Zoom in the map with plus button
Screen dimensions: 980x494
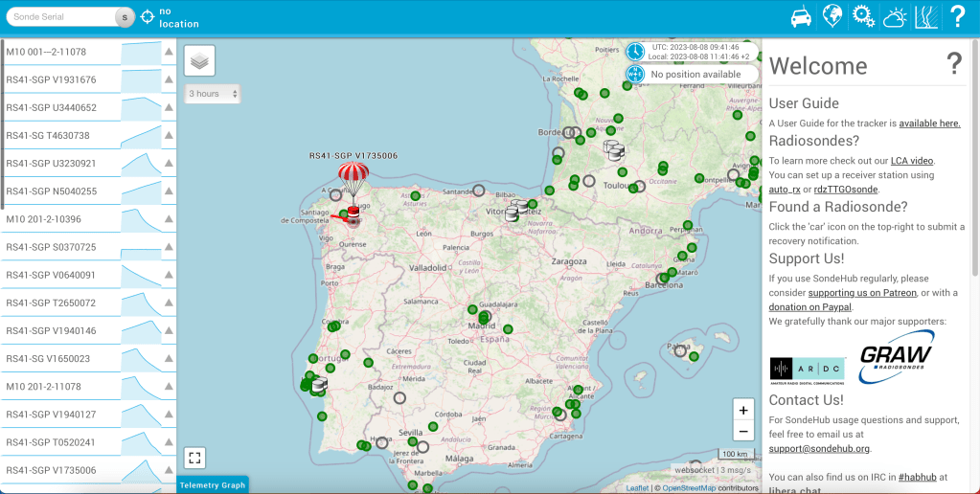(742, 410)
